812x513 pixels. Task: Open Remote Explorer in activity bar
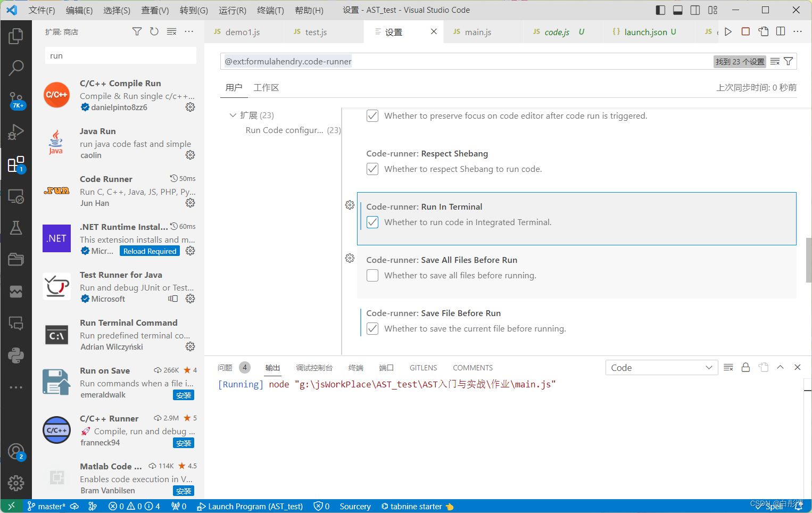16,196
